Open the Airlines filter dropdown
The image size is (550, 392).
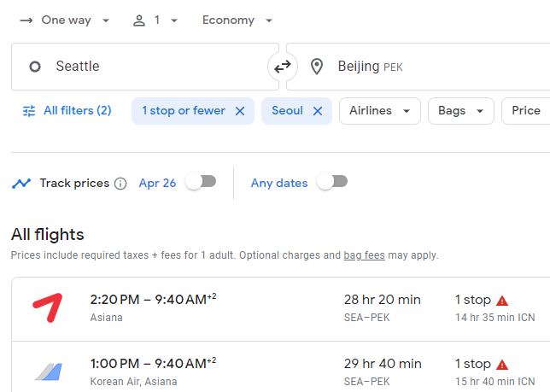click(x=380, y=111)
